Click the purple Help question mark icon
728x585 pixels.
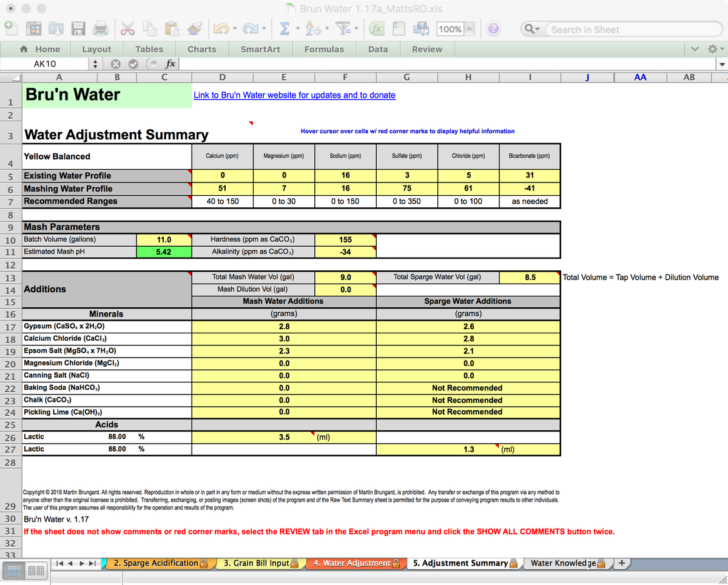pos(495,28)
